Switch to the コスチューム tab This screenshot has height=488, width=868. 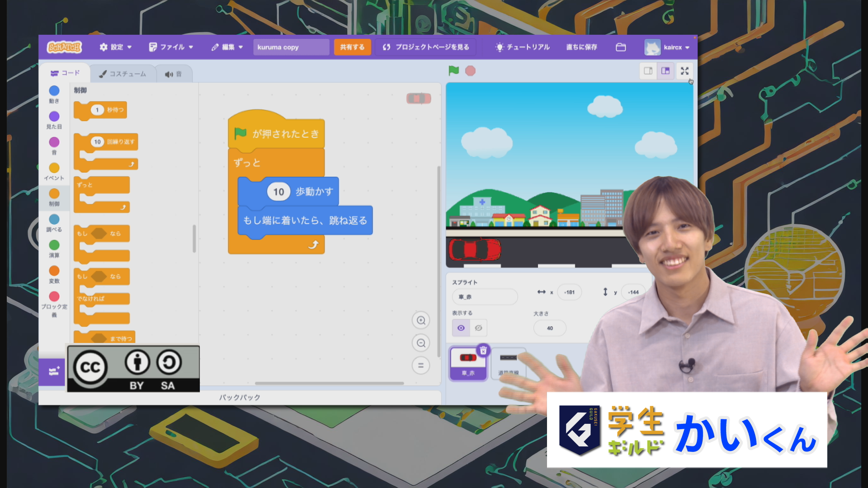(123, 74)
